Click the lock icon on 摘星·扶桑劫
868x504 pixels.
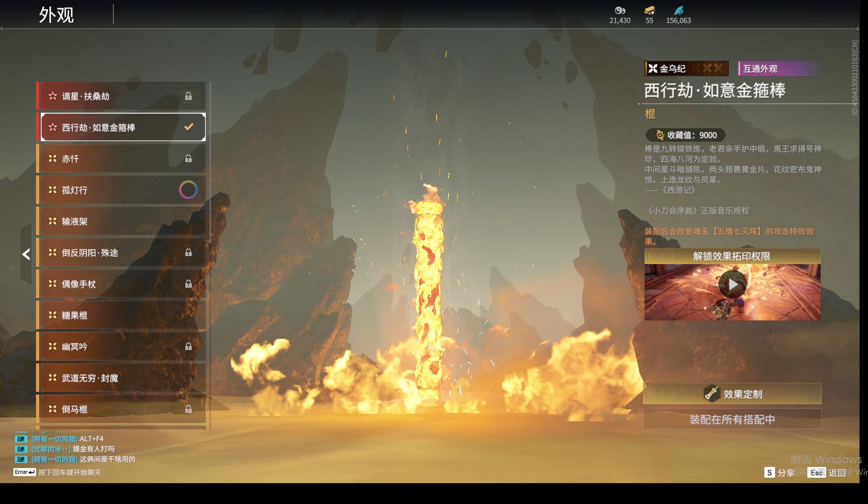pos(189,96)
